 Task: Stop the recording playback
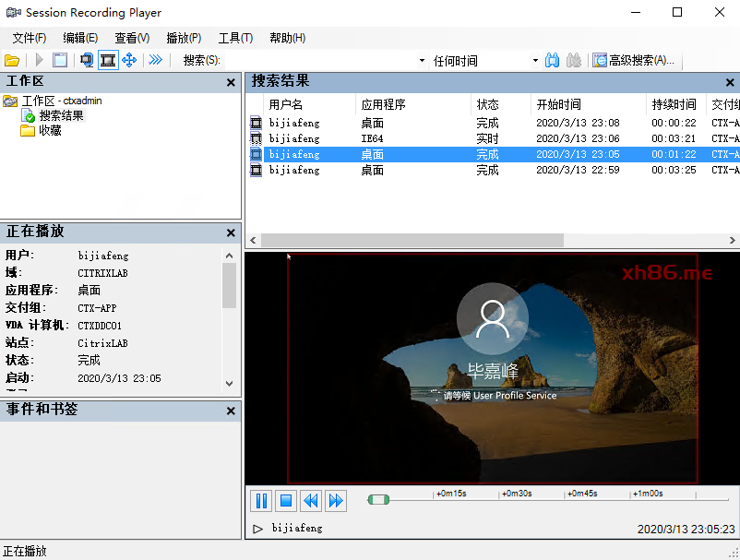point(286,501)
